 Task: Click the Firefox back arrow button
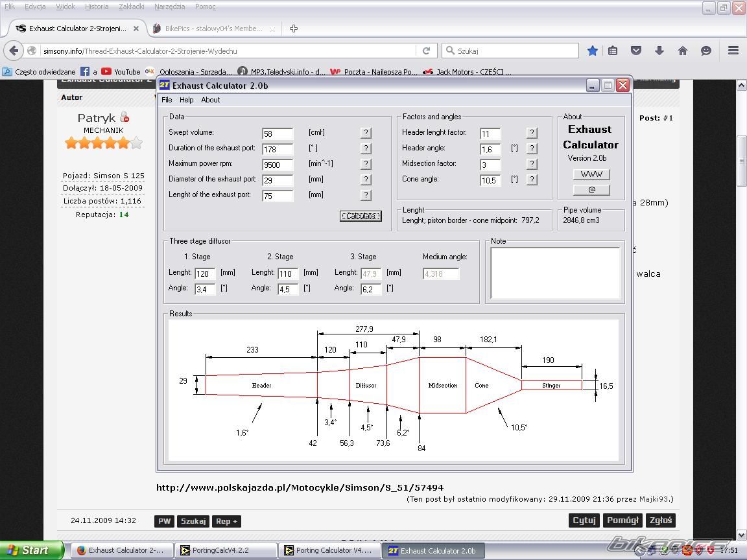click(14, 51)
